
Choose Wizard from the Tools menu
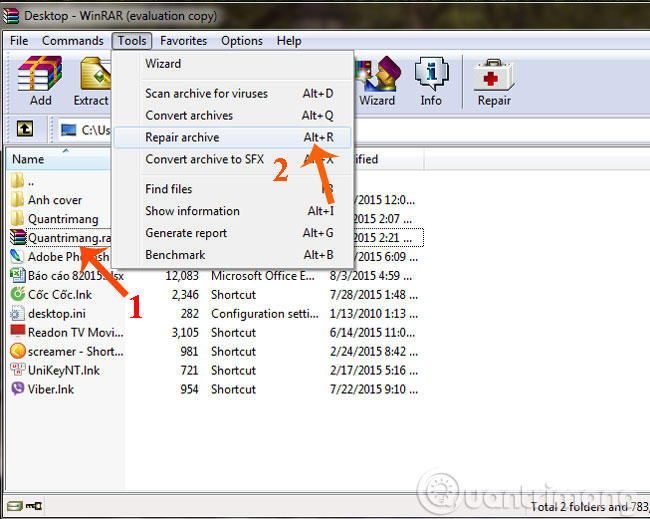[x=232, y=63]
